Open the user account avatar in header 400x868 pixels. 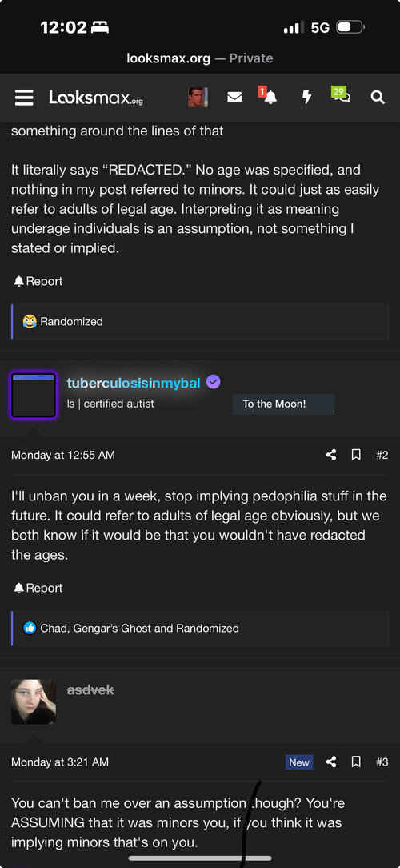tap(198, 98)
